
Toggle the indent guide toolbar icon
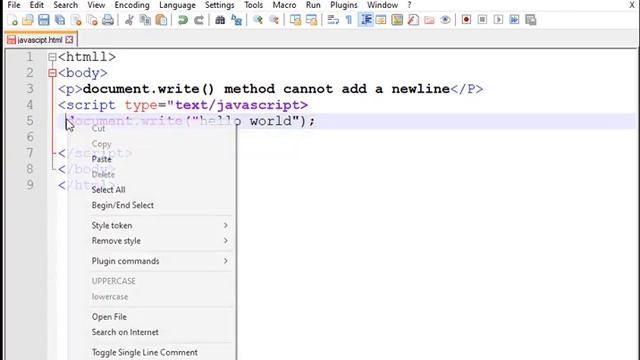[365, 20]
